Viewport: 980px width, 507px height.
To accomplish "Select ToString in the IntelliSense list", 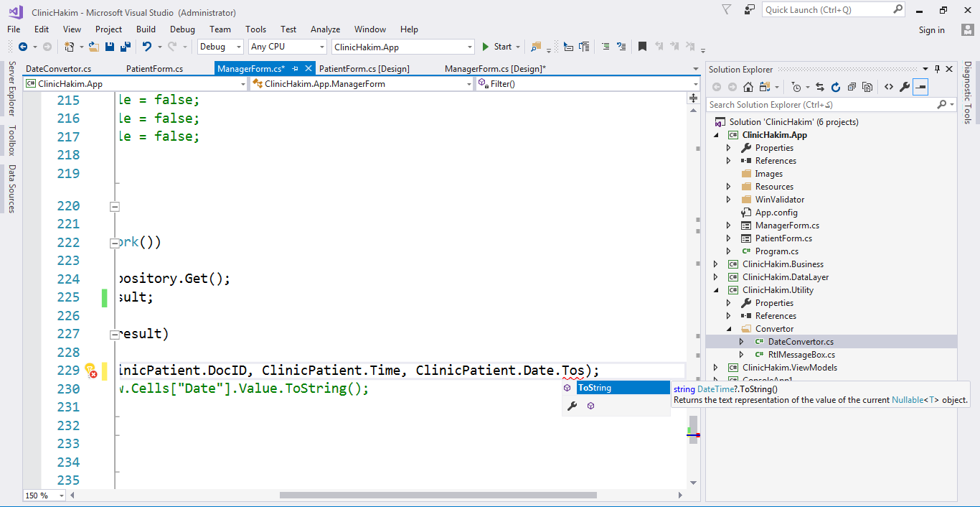I will (594, 388).
